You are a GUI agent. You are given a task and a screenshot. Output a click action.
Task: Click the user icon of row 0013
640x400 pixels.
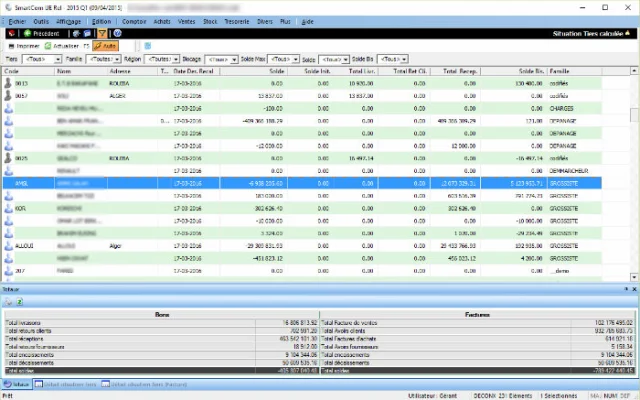9,85
